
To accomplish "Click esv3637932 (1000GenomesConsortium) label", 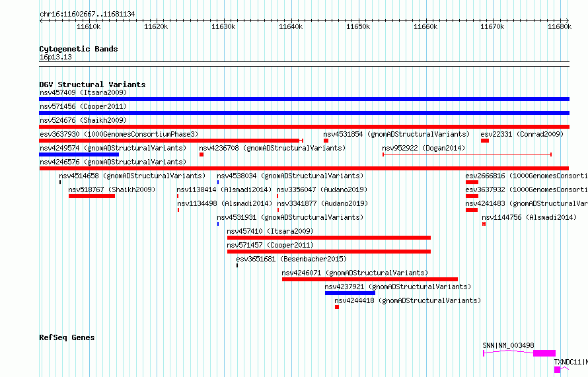I will [527, 189].
